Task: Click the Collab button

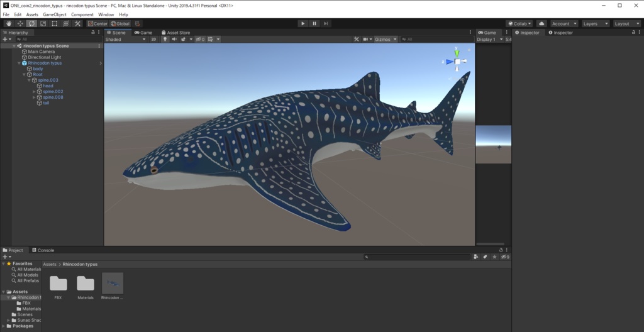Action: [519, 23]
